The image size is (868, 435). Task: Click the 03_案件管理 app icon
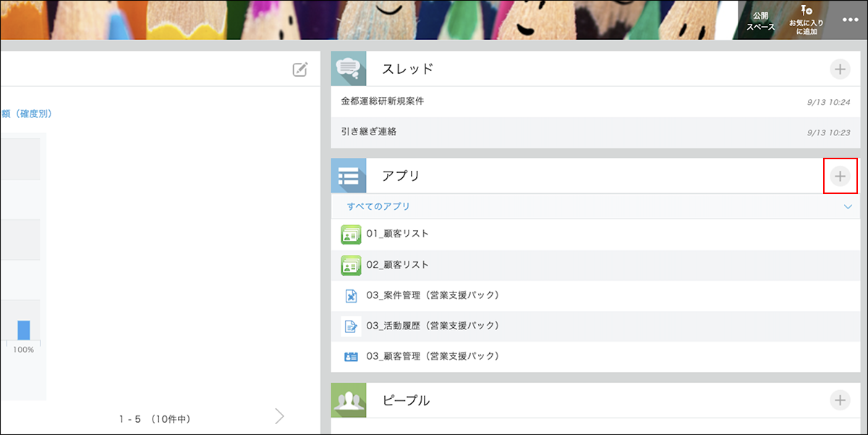click(351, 295)
